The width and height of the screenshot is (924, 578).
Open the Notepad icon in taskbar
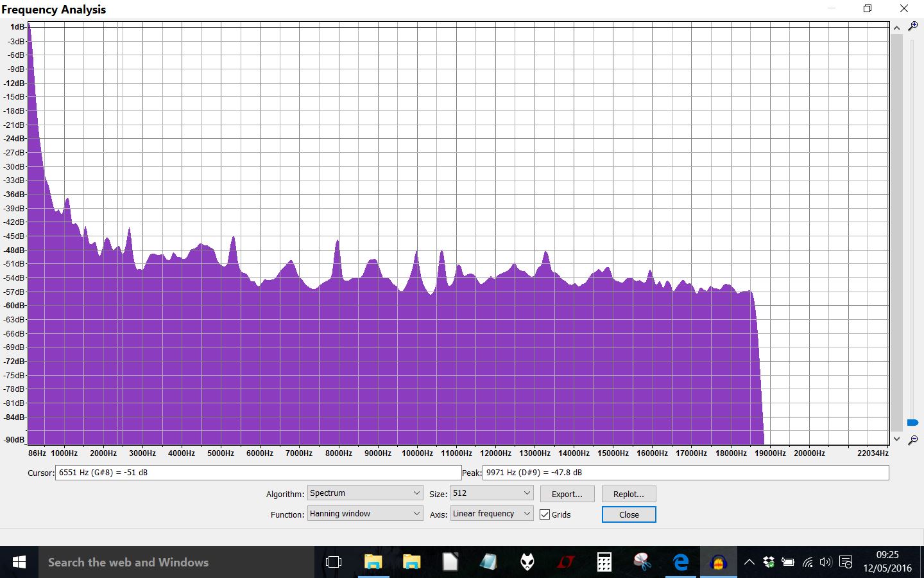pyautogui.click(x=488, y=562)
